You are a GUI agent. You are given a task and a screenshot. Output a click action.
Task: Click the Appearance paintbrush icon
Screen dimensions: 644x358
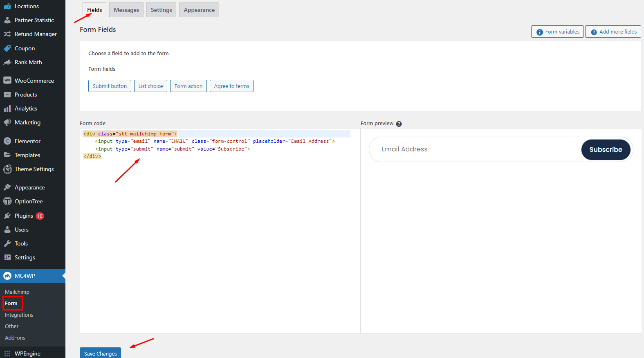[x=7, y=187]
